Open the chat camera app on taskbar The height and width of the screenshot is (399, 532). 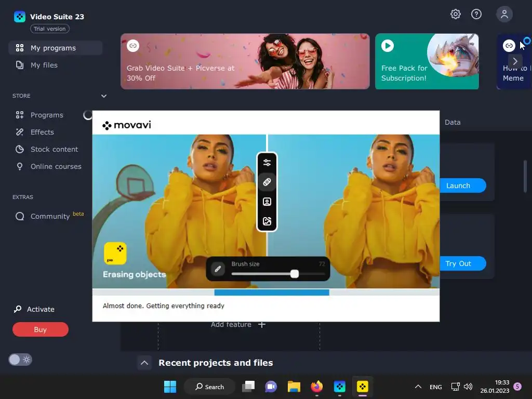[271, 387]
